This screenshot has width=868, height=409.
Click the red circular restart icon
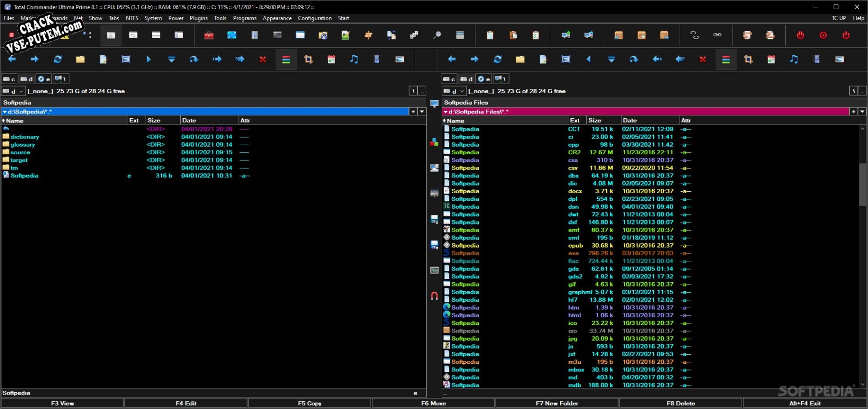823,35
